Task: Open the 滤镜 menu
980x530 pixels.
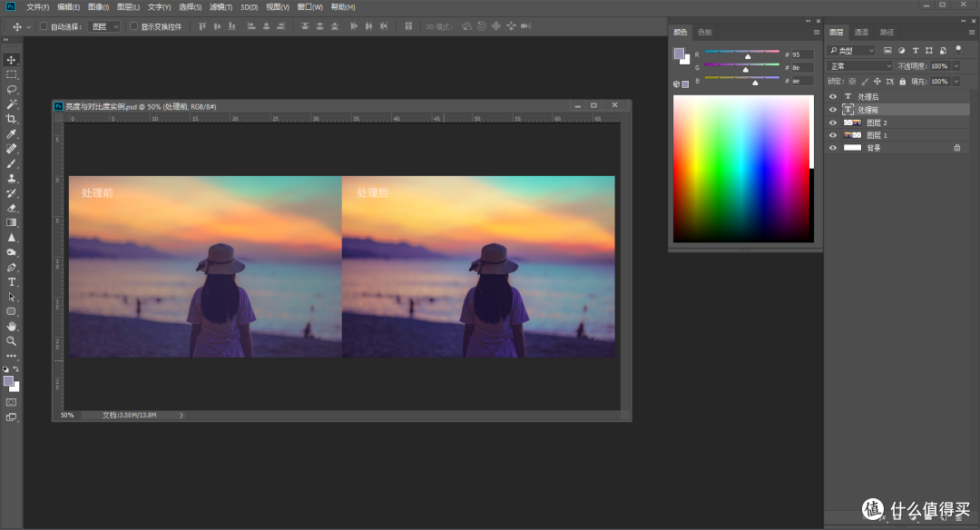Action: pyautogui.click(x=219, y=6)
